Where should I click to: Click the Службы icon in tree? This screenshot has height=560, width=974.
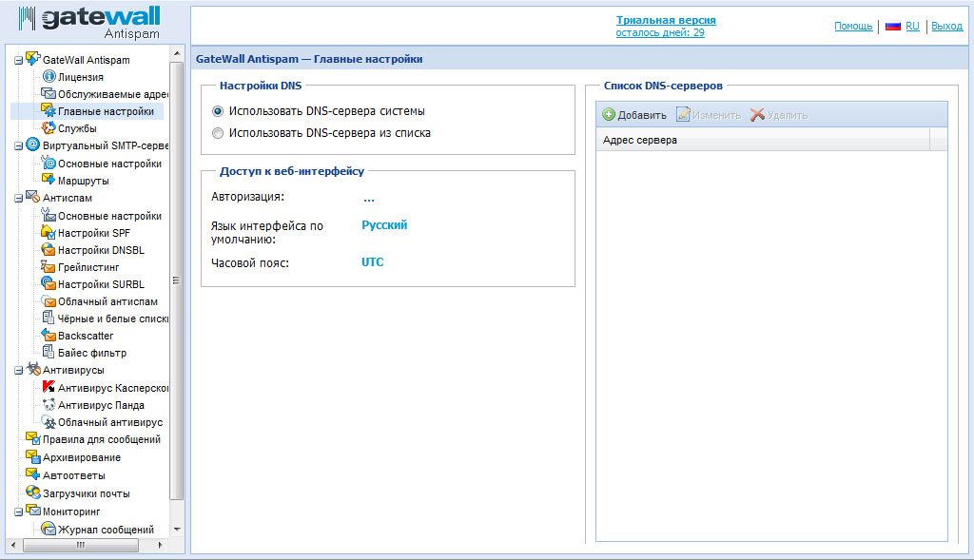click(x=49, y=128)
